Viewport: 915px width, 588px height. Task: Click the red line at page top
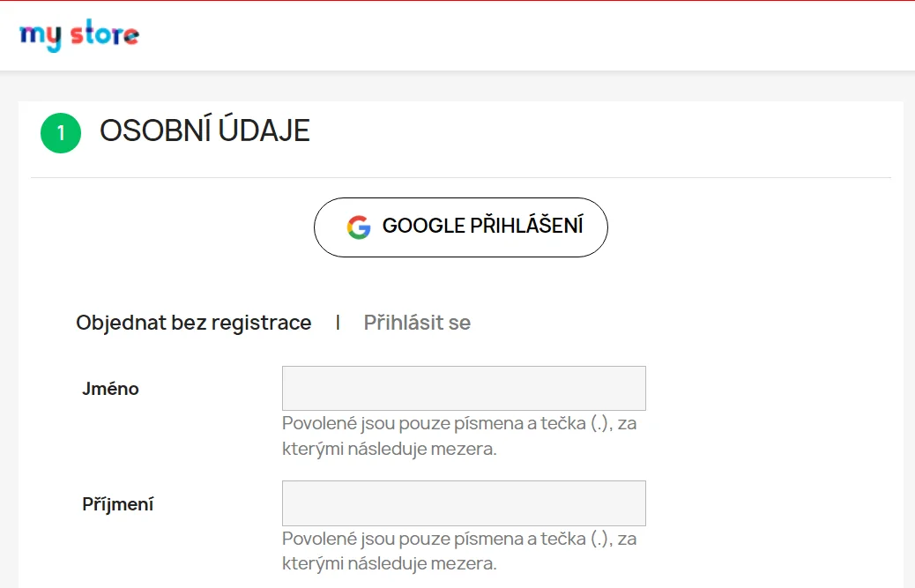457,1
